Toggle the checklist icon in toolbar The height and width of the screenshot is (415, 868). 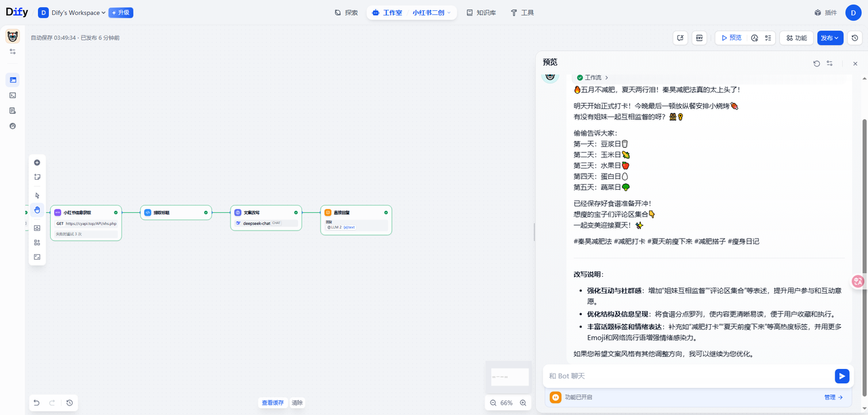[768, 38]
